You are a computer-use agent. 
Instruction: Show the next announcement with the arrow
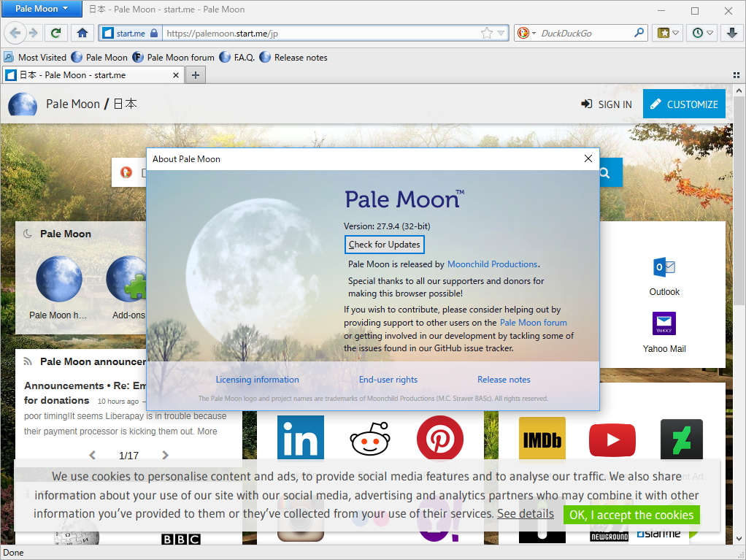[165, 455]
